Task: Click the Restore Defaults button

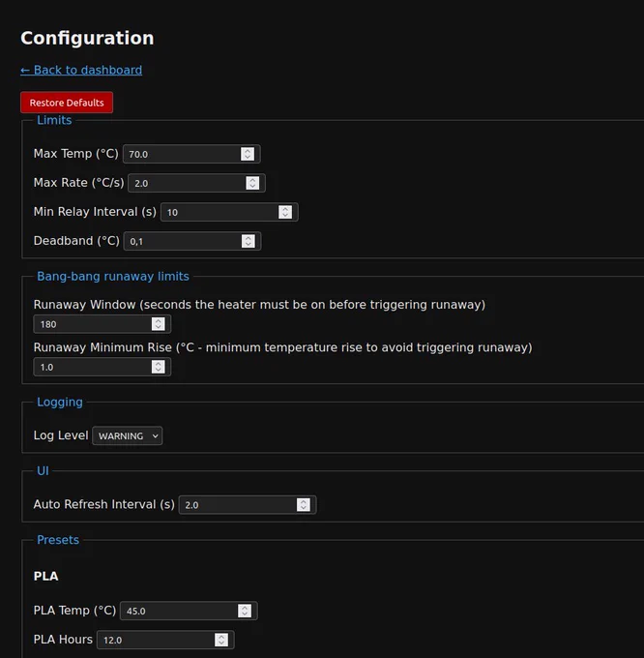Action: [67, 103]
